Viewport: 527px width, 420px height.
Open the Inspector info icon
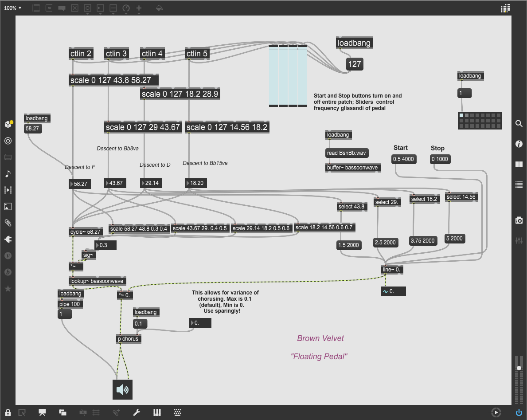click(x=519, y=144)
